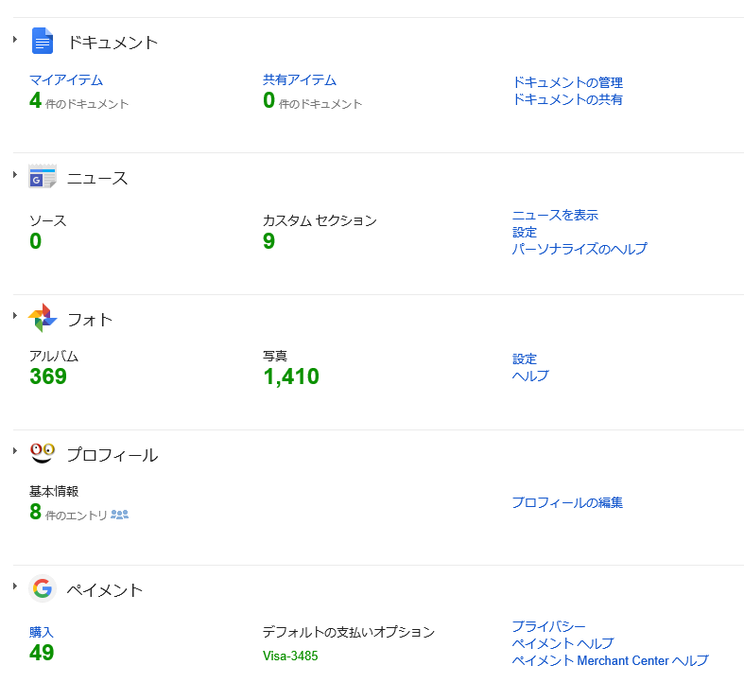Expand the ペイメント section arrow

tap(15, 586)
